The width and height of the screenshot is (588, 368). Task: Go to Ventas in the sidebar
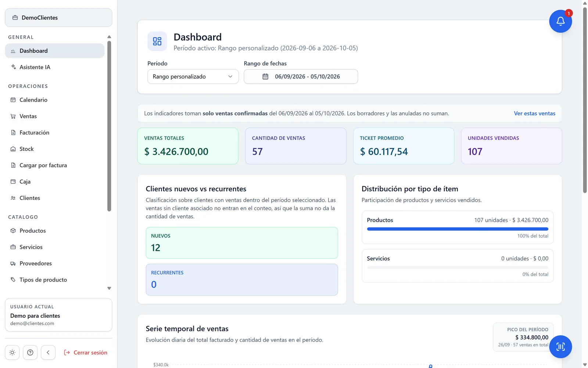pyautogui.click(x=55, y=116)
